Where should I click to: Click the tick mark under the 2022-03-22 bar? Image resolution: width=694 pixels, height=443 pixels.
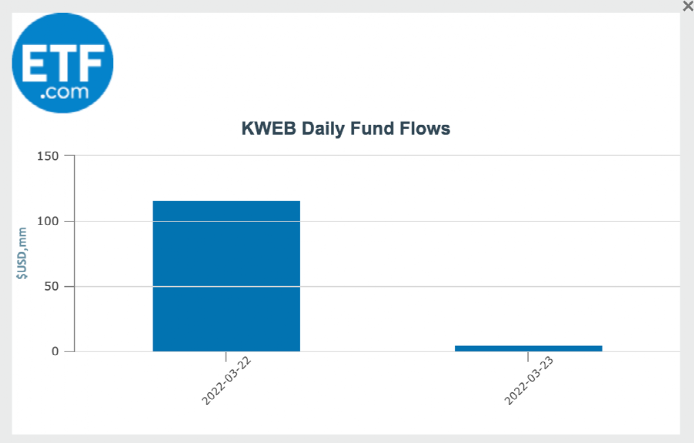tap(226, 356)
